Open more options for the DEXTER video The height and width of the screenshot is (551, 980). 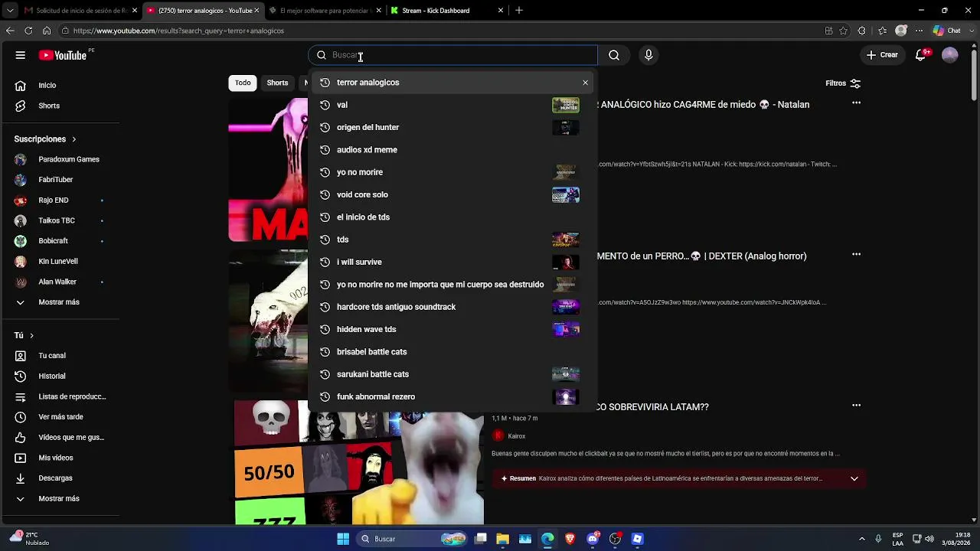point(856,254)
